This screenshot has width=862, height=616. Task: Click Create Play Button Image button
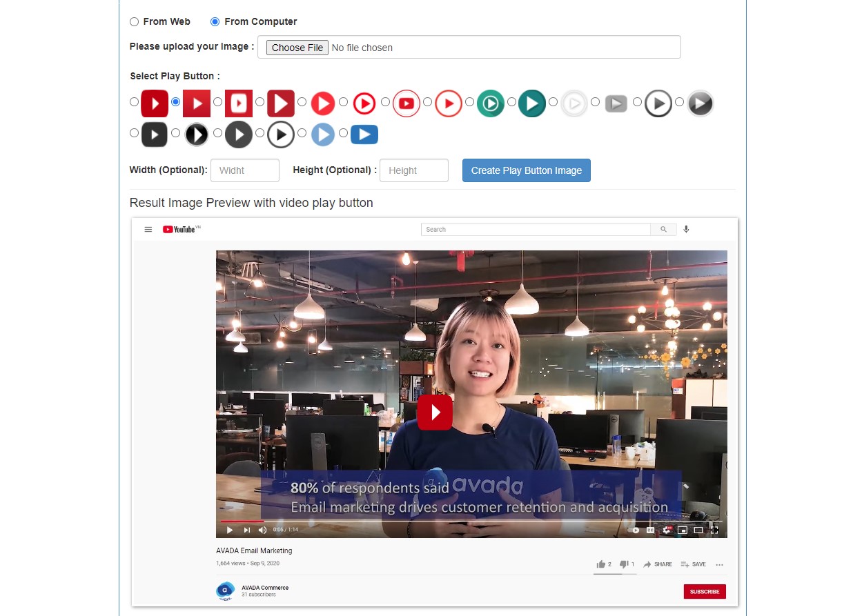click(526, 170)
